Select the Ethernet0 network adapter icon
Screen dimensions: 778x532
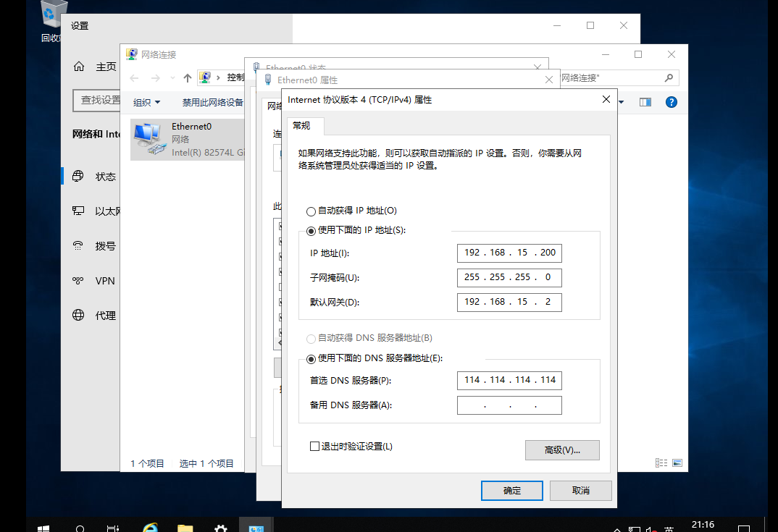coord(149,139)
